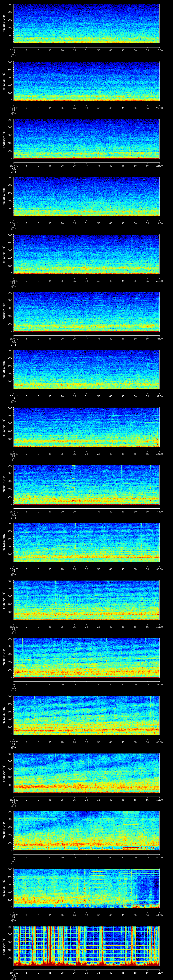The image size is (173, 980).
Task: Click the 26:00 end time label
Action: click(159, 50)
